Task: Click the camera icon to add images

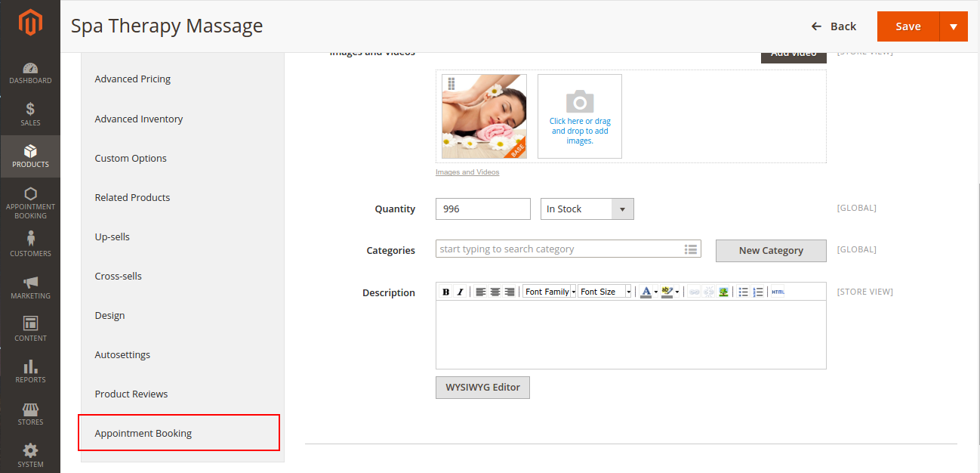Action: coord(580,102)
